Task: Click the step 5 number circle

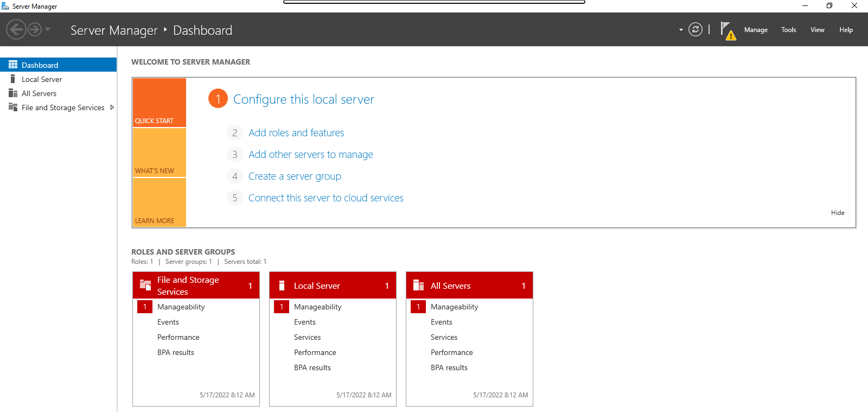Action: click(234, 198)
